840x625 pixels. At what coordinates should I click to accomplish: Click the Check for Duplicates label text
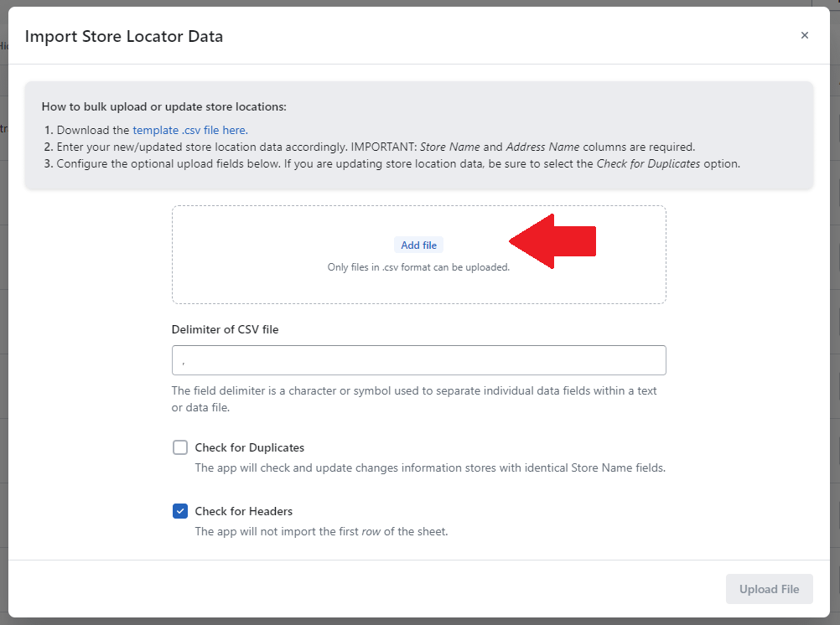[x=249, y=447]
